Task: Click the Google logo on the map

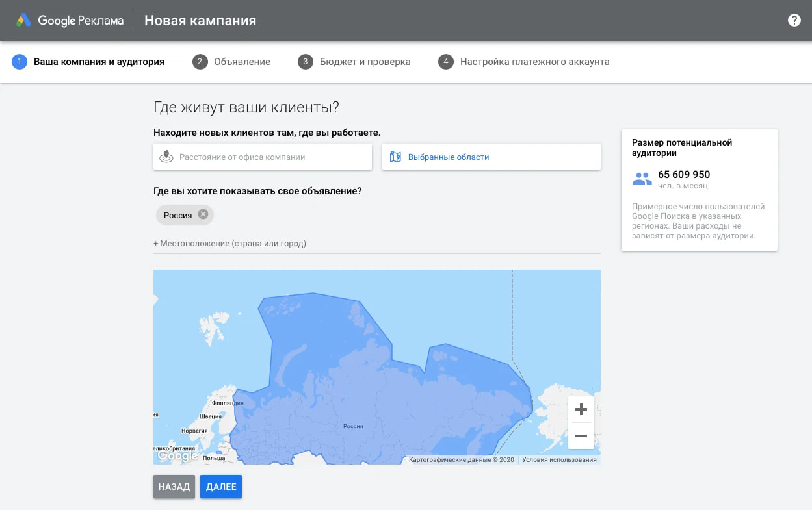Action: 176,456
